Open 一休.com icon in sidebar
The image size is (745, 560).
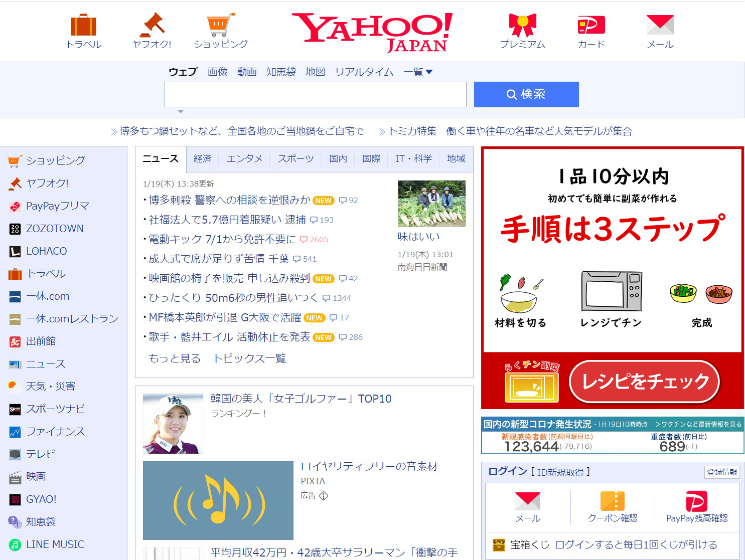point(15,296)
